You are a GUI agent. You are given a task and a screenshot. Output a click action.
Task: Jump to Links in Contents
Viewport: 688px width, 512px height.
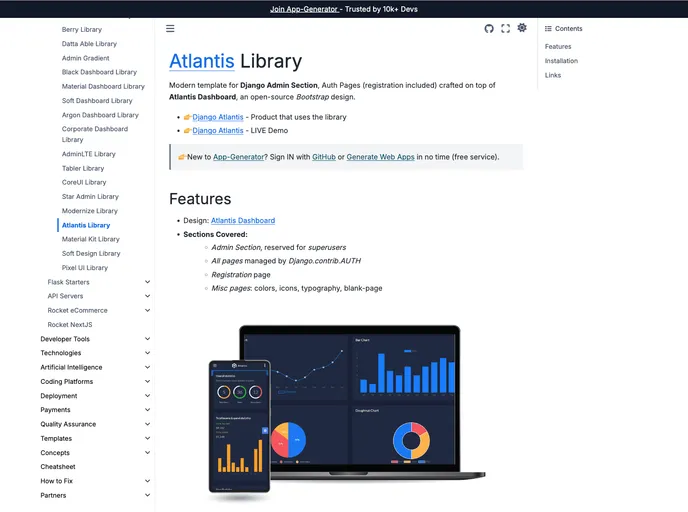[553, 75]
